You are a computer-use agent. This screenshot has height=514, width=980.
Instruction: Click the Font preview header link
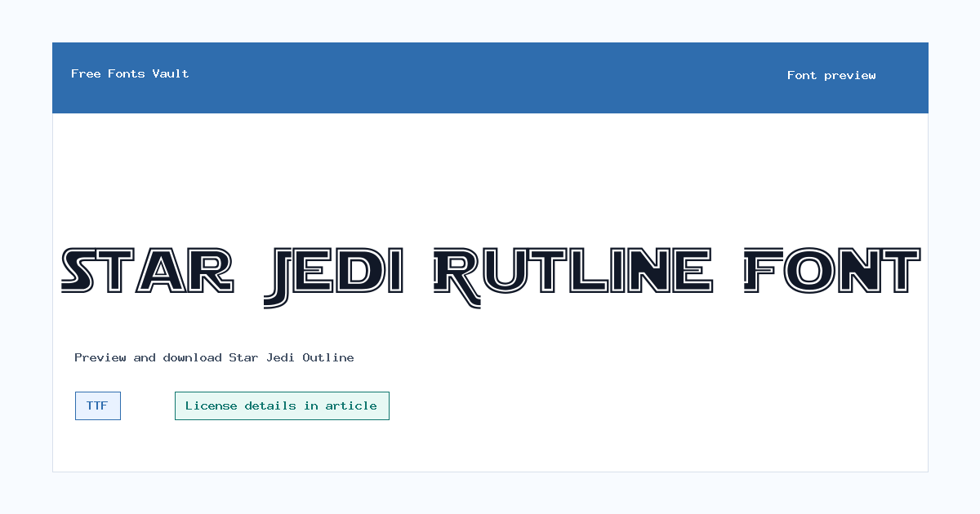[x=831, y=75]
